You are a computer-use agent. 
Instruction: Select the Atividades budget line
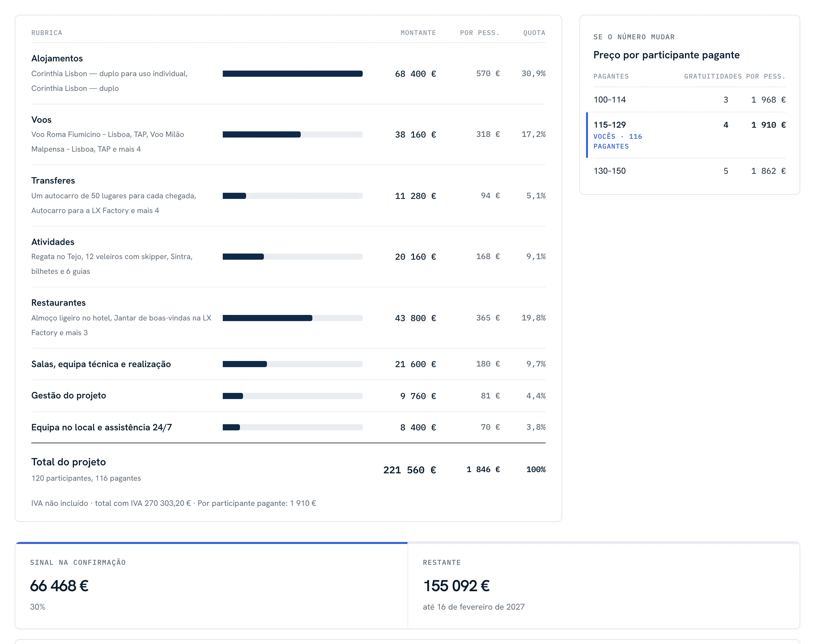point(288,257)
